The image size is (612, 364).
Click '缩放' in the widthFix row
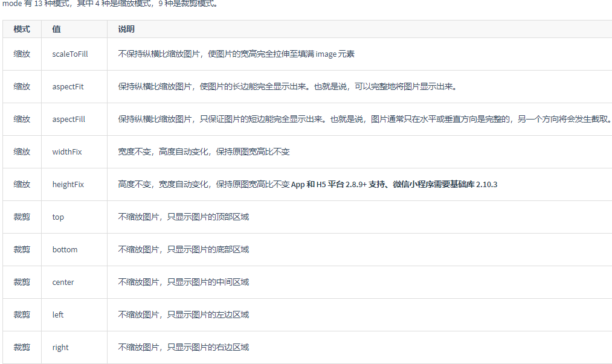click(22, 152)
